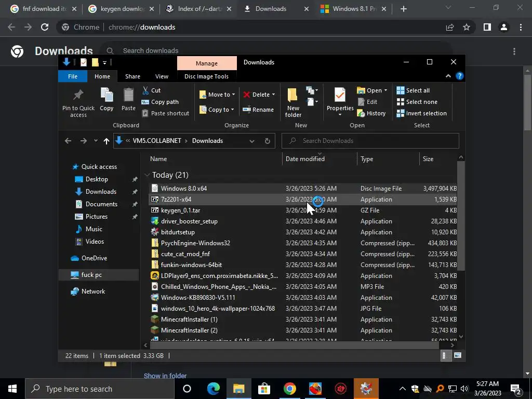Click Customize Quick Access Toolbar arrow
The width and height of the screenshot is (532, 399).
pos(104,62)
